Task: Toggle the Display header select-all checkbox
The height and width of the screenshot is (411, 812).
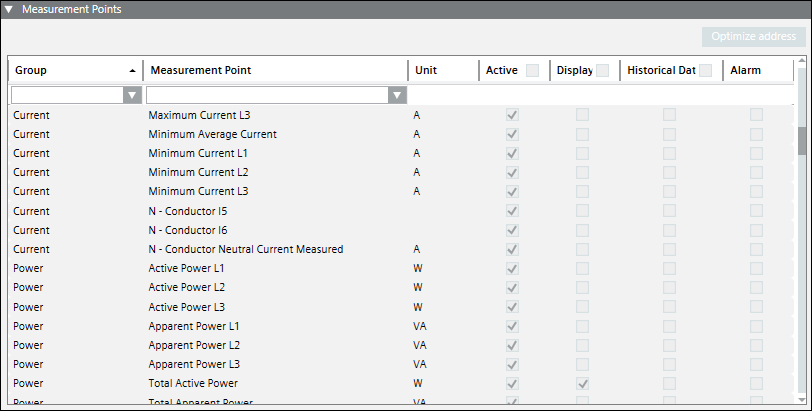Action: tap(603, 70)
